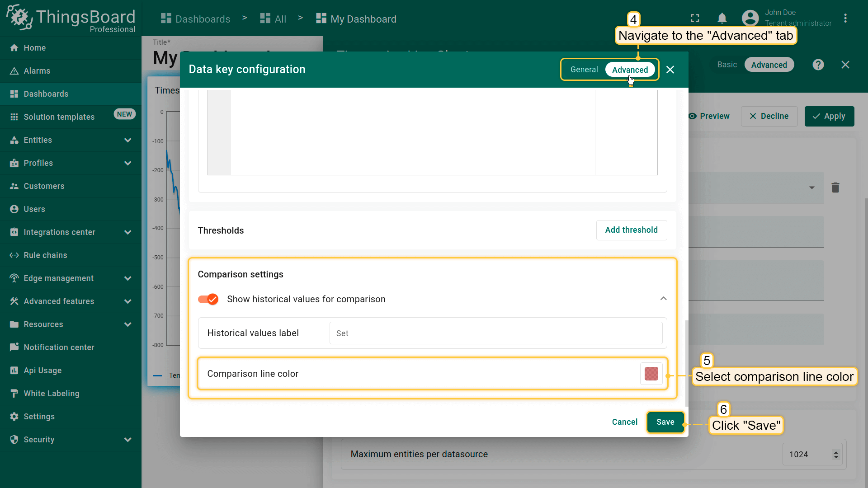Image resolution: width=868 pixels, height=488 pixels.
Task: Click the Add threshold button
Action: point(631,230)
